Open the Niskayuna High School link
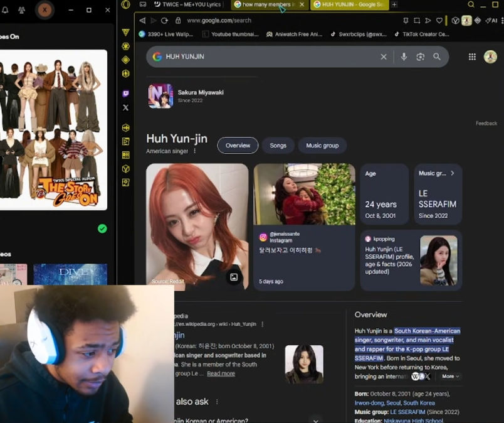The image size is (504, 423). coord(413,420)
